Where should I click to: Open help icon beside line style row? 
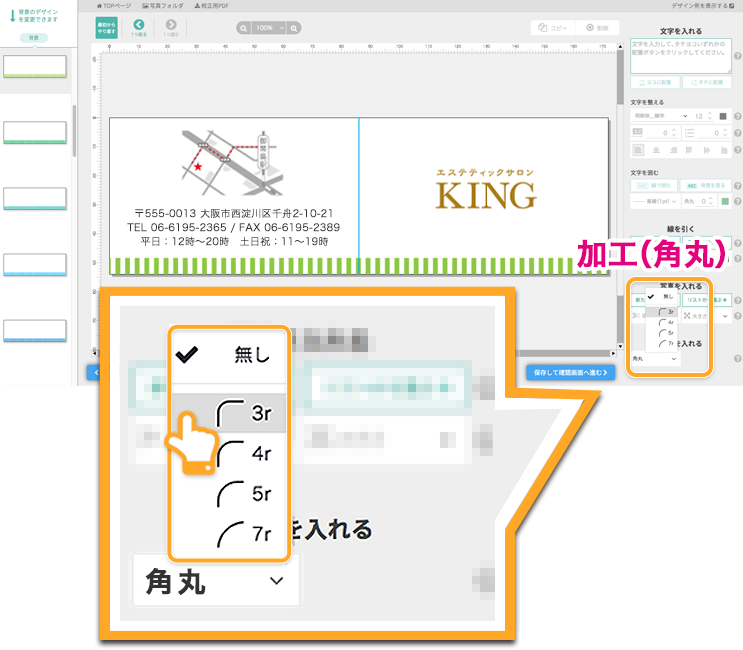pyautogui.click(x=737, y=201)
